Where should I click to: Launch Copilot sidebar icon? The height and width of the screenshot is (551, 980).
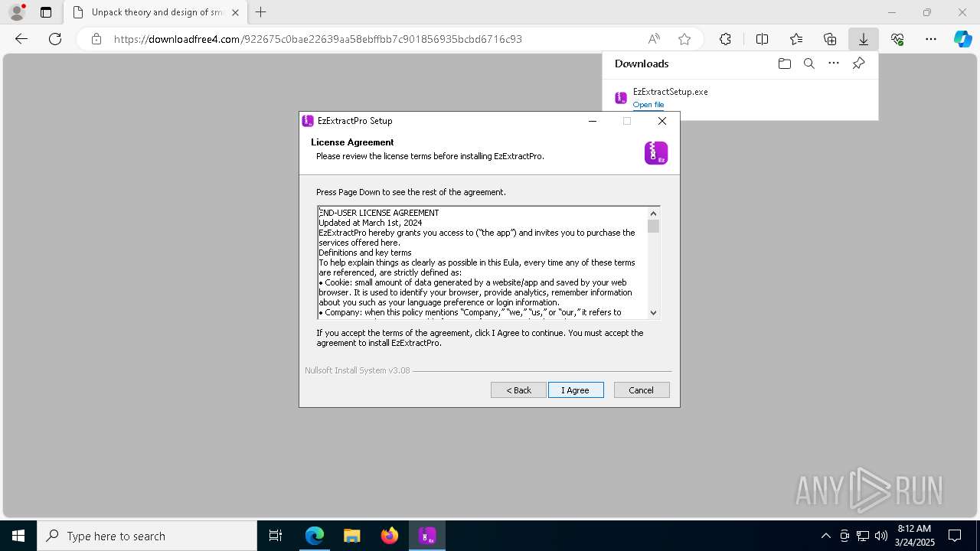(x=962, y=39)
